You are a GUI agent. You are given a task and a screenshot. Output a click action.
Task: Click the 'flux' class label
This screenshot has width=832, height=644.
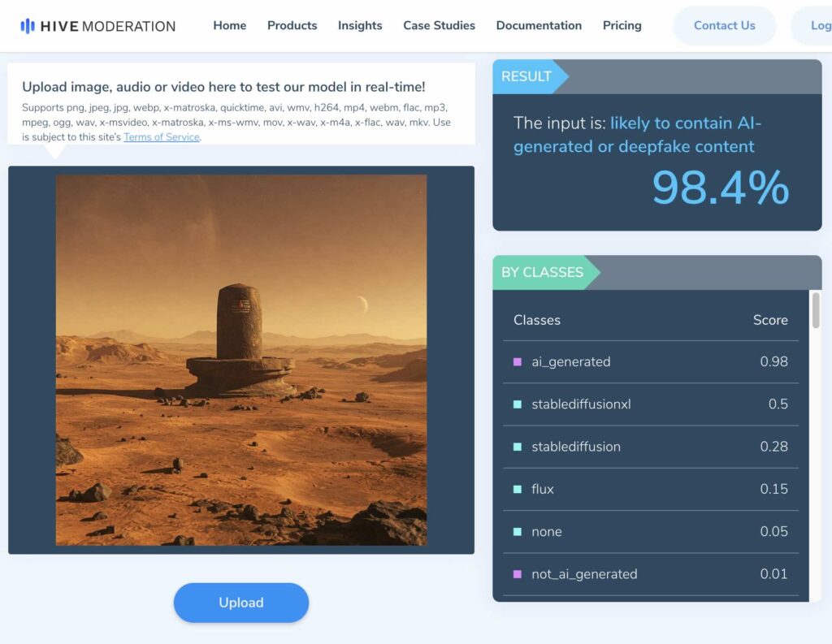pyautogui.click(x=542, y=489)
